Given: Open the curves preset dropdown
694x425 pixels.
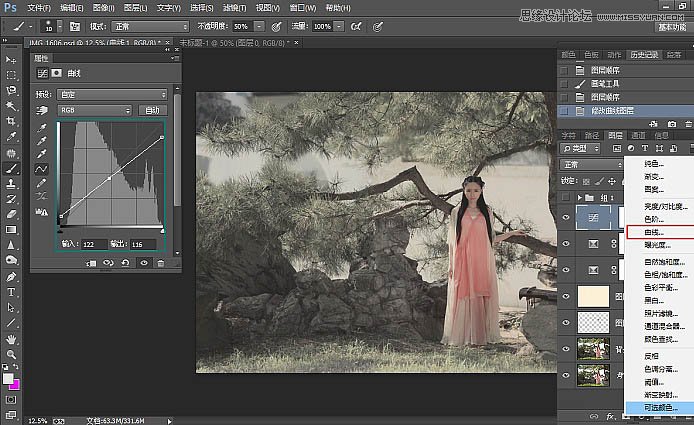Looking at the screenshot, I should click(110, 96).
